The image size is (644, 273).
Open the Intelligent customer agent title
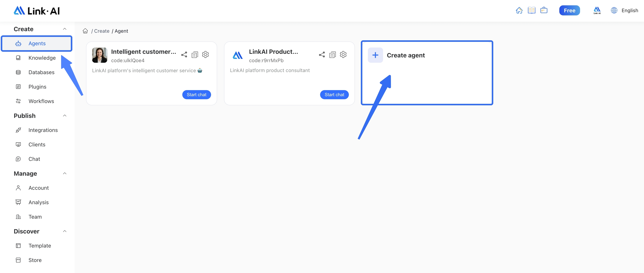144,52
